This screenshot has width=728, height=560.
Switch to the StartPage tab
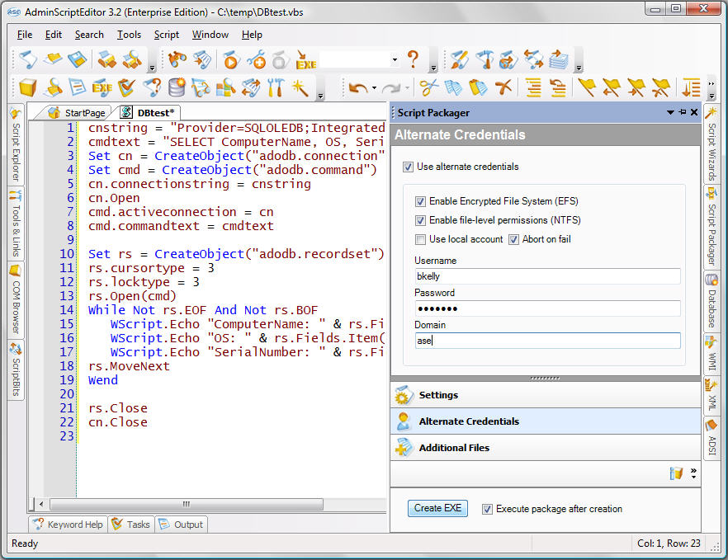coord(77,113)
